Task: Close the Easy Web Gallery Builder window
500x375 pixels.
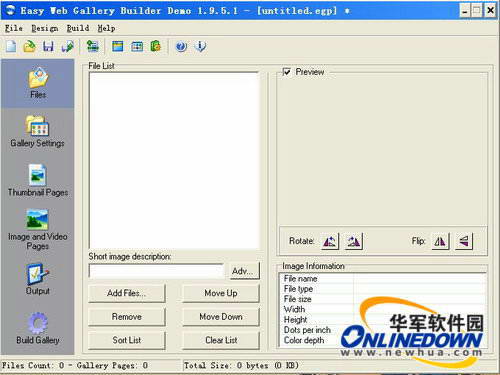Action: coord(490,10)
